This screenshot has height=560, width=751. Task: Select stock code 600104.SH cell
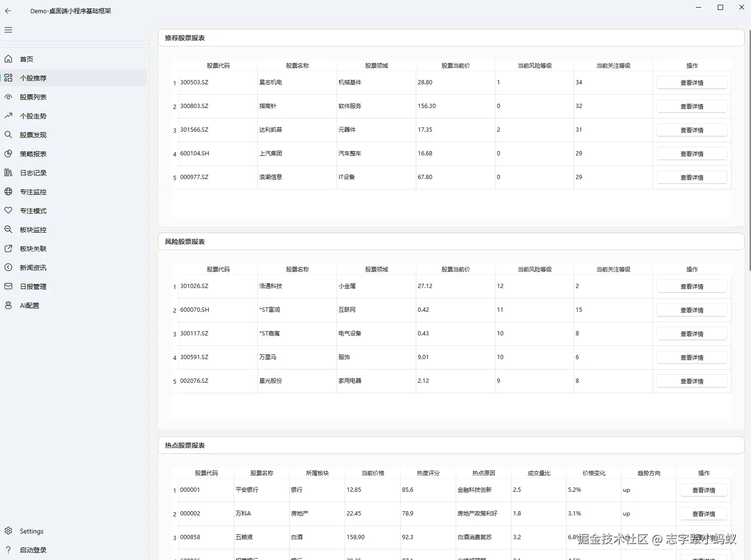(218, 154)
